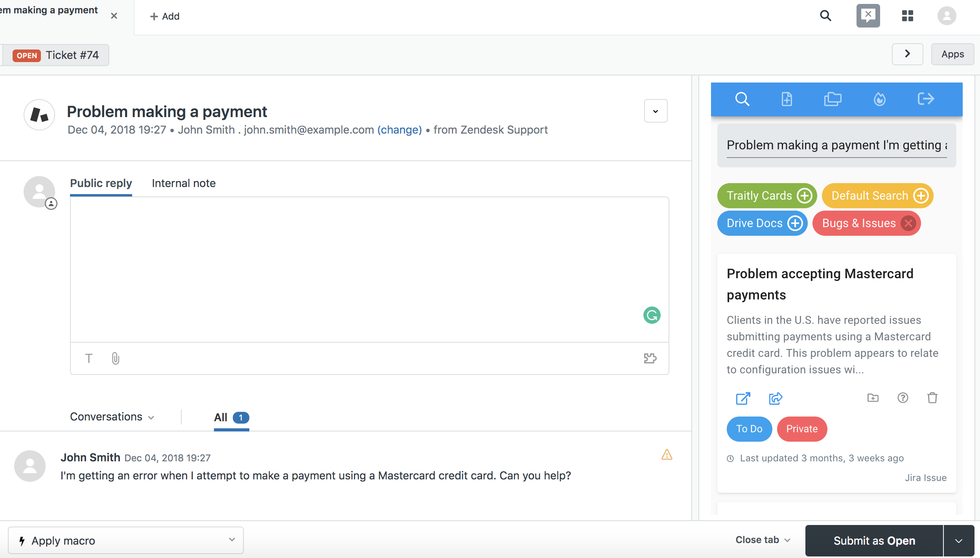Click the new document icon in the blue toolbar

pyautogui.click(x=787, y=99)
